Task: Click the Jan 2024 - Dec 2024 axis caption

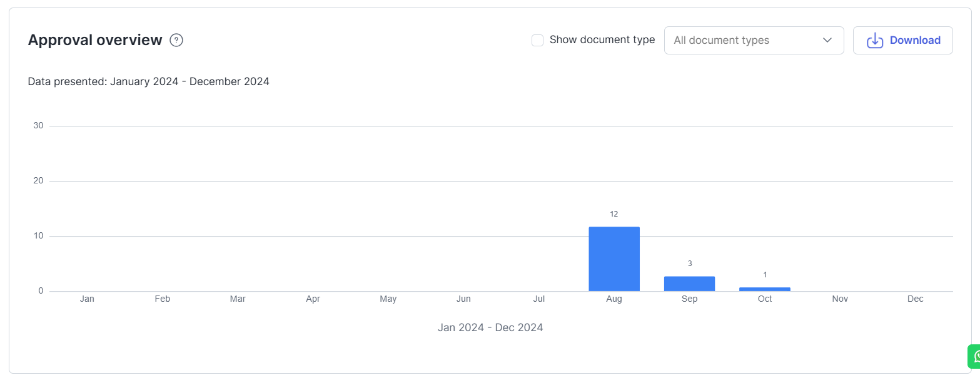Action: [490, 327]
